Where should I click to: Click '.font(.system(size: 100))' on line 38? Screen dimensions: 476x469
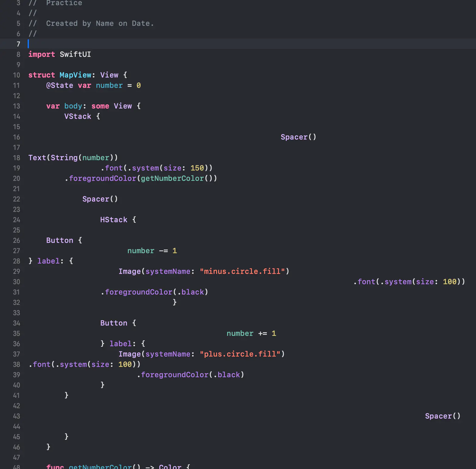click(85, 364)
